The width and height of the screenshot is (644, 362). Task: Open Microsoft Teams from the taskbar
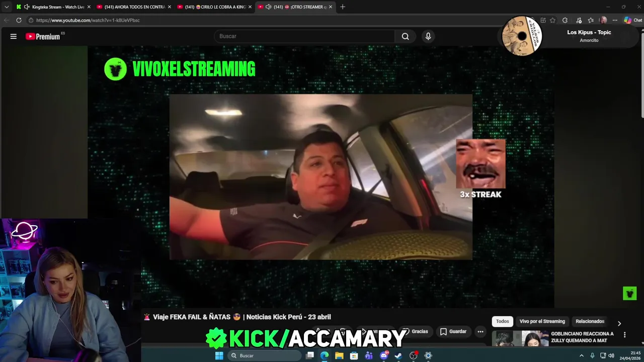pyautogui.click(x=369, y=355)
